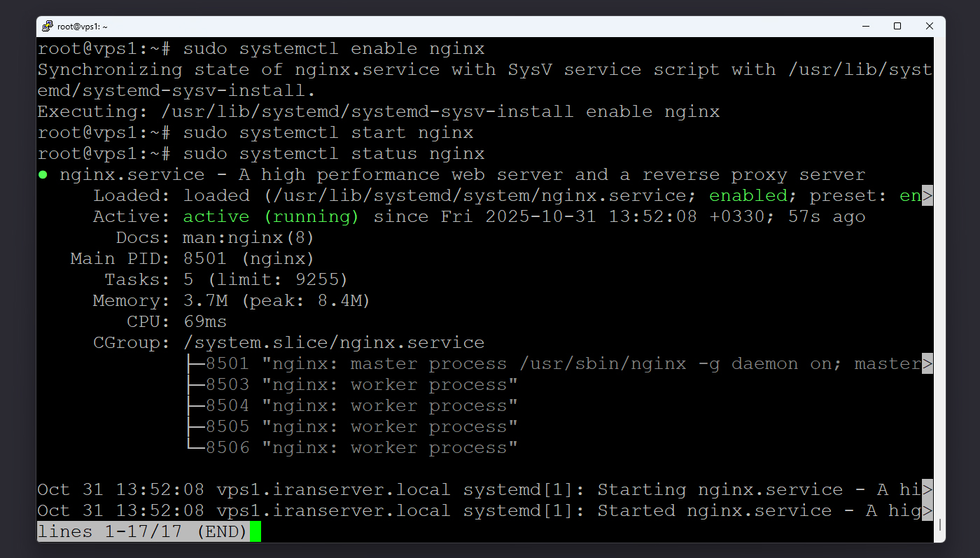Image resolution: width=980 pixels, height=558 pixels.
Task: Click the sudo systemctl enable nginx command
Action: pyautogui.click(x=334, y=48)
